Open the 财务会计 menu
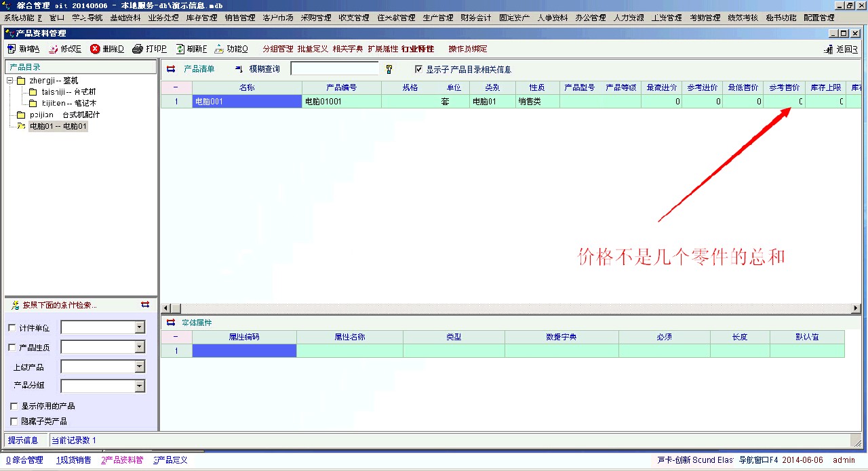 tap(475, 18)
